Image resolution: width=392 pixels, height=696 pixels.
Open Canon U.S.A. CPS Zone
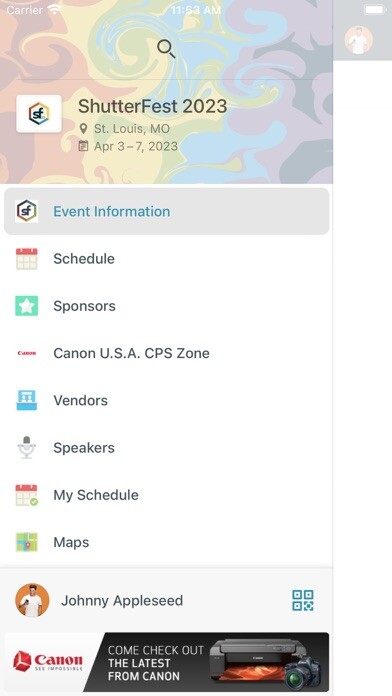pyautogui.click(x=166, y=353)
